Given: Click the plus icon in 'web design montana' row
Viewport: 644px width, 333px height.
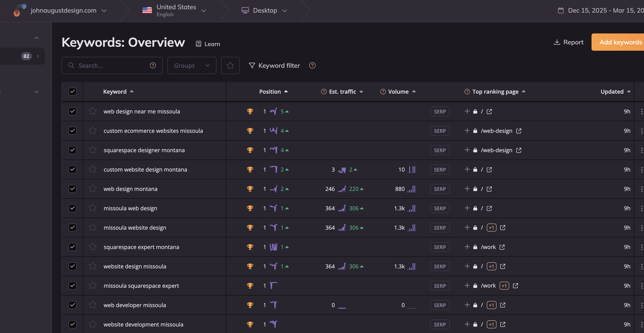Looking at the screenshot, I should point(467,189).
